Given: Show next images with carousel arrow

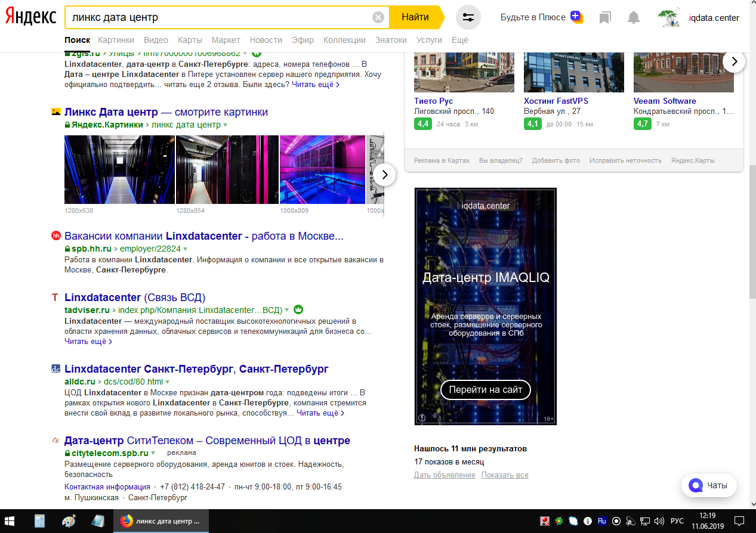Looking at the screenshot, I should point(385,175).
